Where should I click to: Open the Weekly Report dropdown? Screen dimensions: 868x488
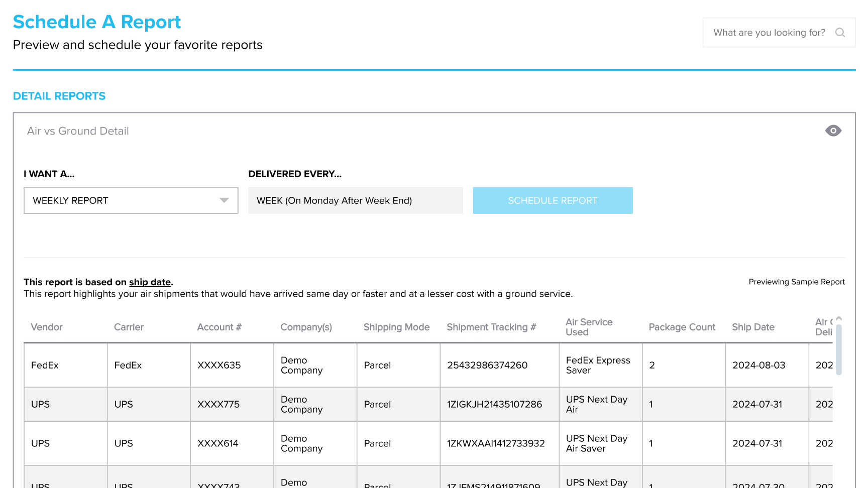131,200
